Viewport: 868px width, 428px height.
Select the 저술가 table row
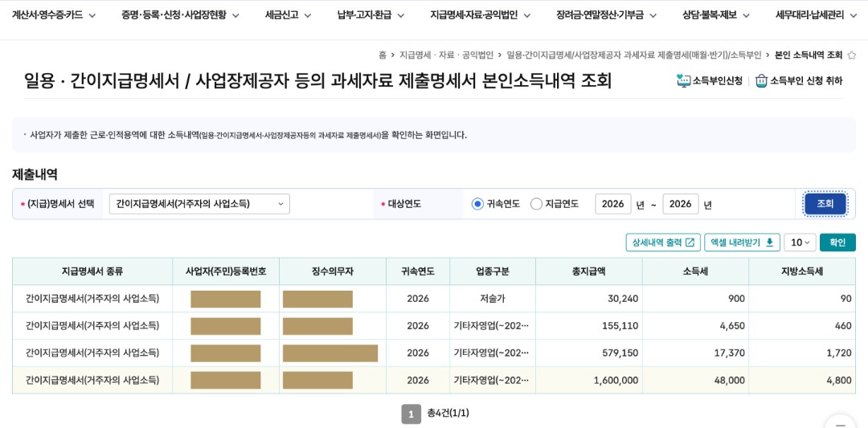433,299
